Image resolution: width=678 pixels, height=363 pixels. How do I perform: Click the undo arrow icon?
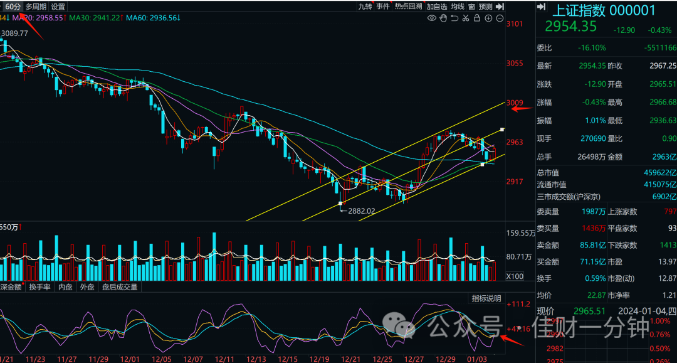pos(454,18)
